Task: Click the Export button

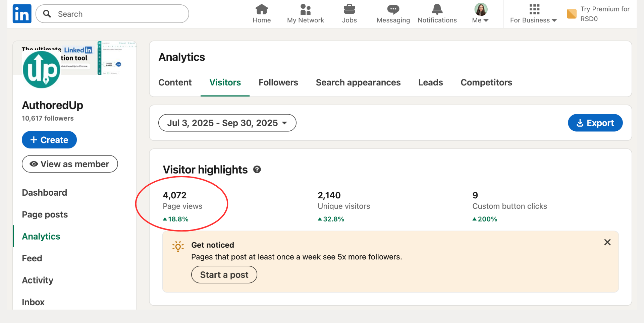Action: [x=595, y=123]
